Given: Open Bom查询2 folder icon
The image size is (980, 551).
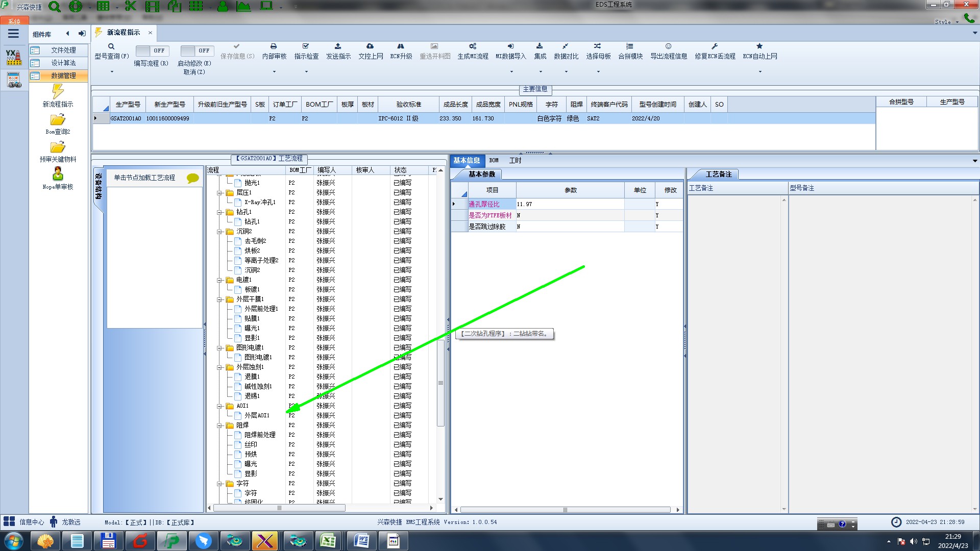Looking at the screenshot, I should coord(58,120).
